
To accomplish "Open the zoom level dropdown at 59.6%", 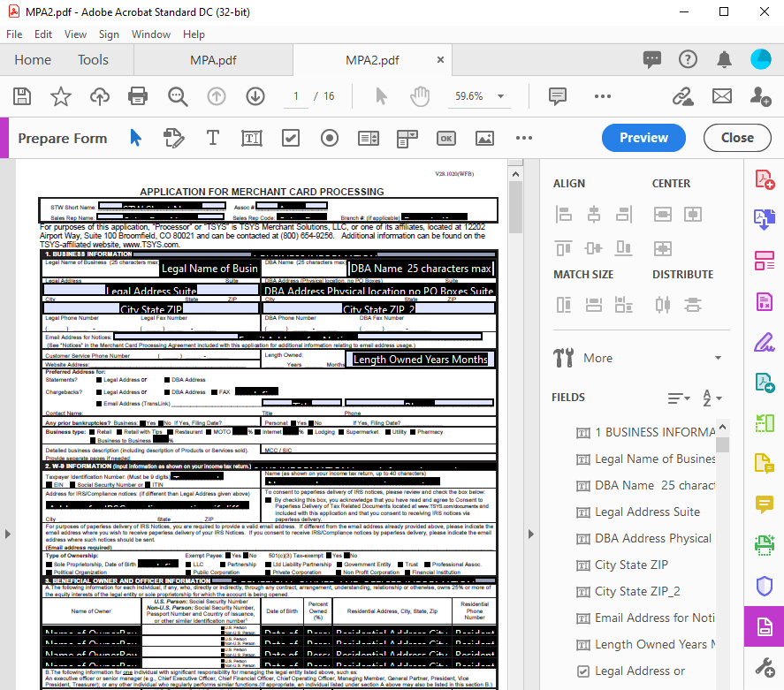I will point(500,96).
